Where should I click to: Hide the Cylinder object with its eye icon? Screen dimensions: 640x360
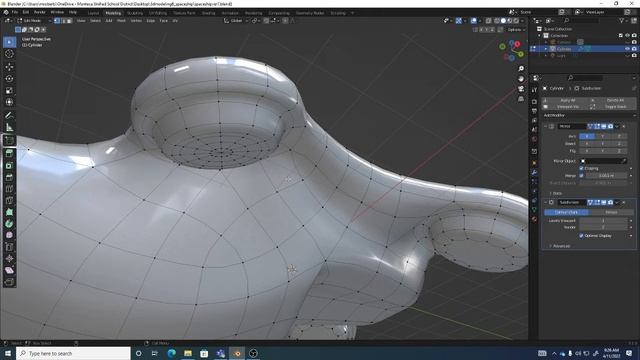627,49
